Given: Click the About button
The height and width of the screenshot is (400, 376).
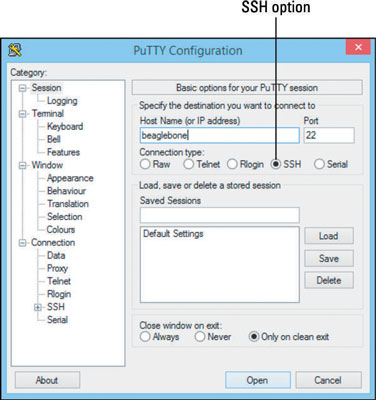Looking at the screenshot, I should tap(47, 380).
